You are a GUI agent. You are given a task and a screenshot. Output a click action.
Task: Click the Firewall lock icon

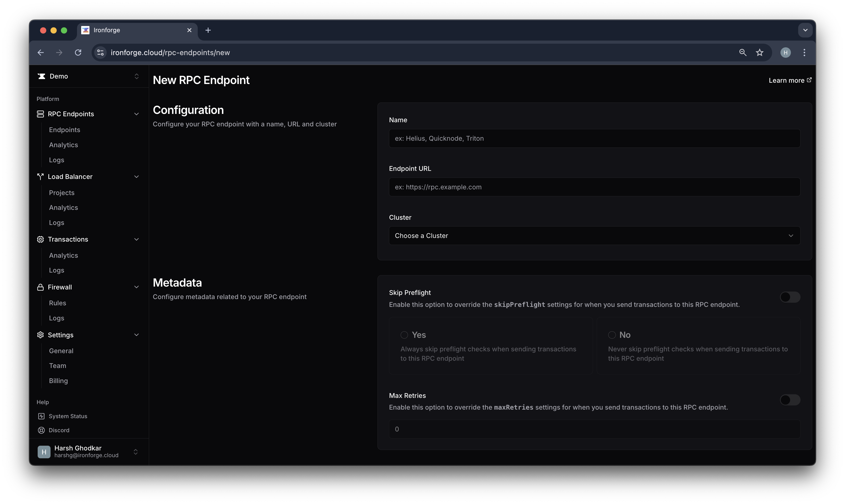40,287
